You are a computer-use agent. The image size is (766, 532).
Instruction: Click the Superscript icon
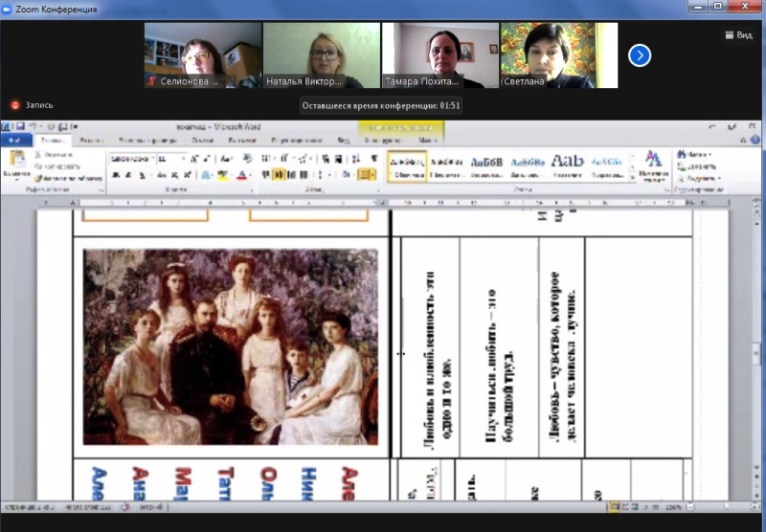click(187, 175)
